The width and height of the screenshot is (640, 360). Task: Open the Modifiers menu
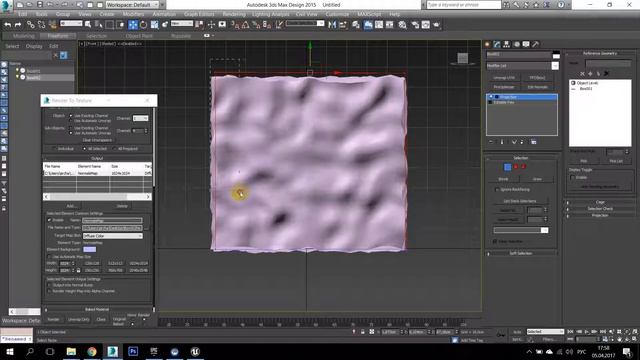click(x=133, y=14)
